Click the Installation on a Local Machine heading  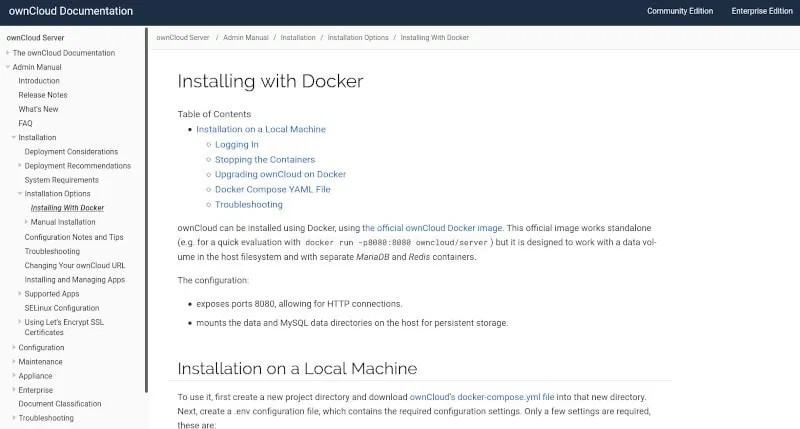[x=297, y=368]
